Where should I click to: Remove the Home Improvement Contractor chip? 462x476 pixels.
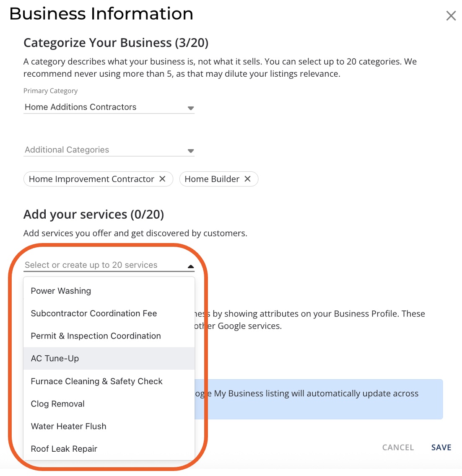coord(163,179)
